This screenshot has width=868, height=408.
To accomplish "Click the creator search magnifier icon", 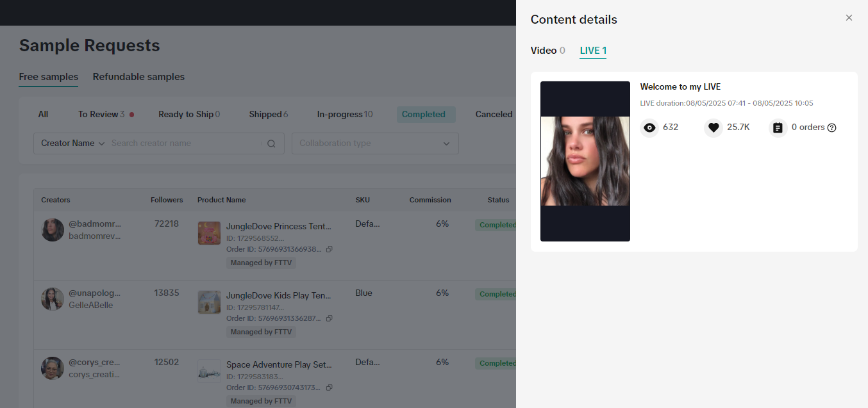I will coord(271,144).
